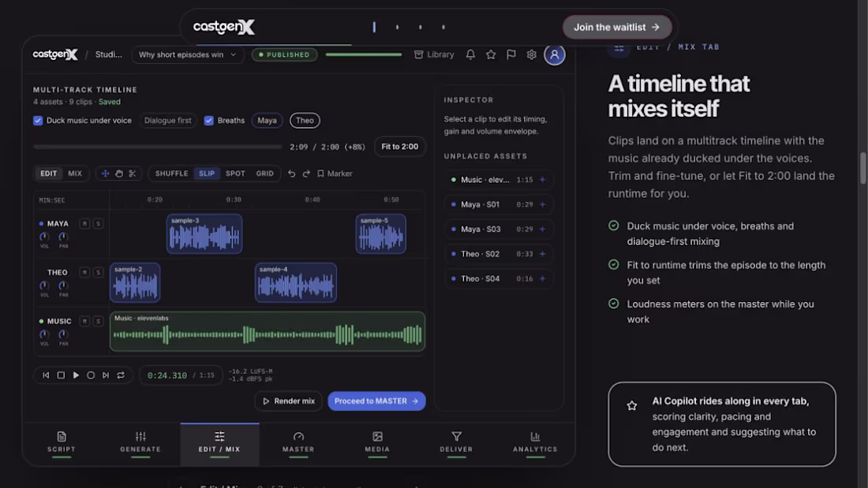Start recording with the record button
The width and height of the screenshot is (868, 488).
[x=91, y=375]
